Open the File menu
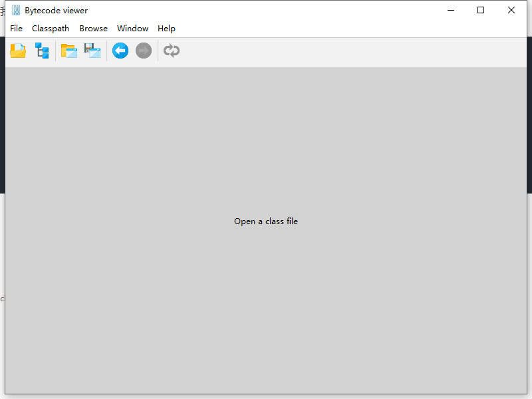 [16, 29]
